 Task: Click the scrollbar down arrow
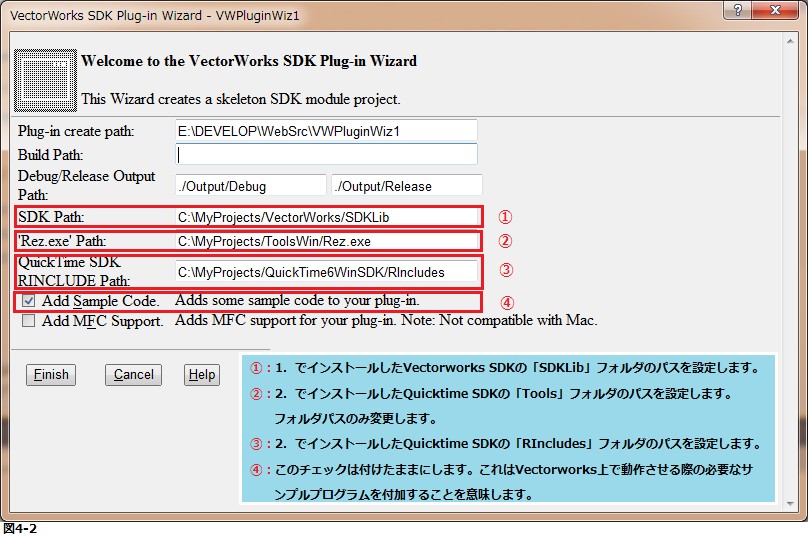pyautogui.click(x=790, y=504)
